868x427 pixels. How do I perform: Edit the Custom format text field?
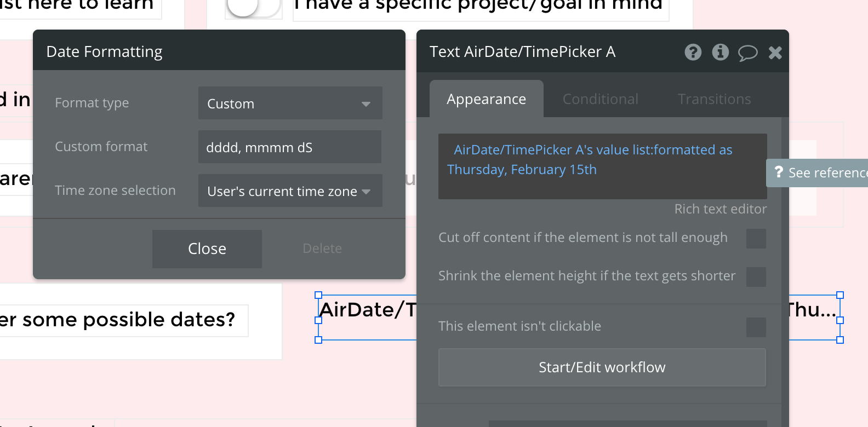tap(290, 147)
